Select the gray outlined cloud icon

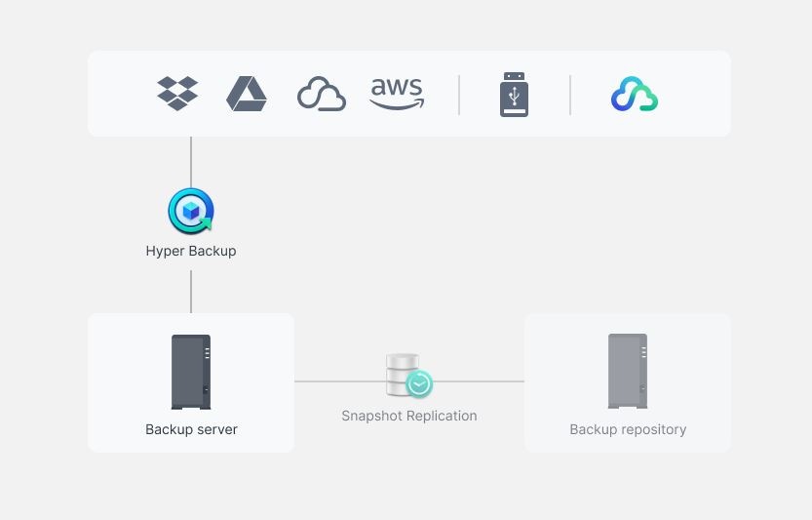(322, 94)
